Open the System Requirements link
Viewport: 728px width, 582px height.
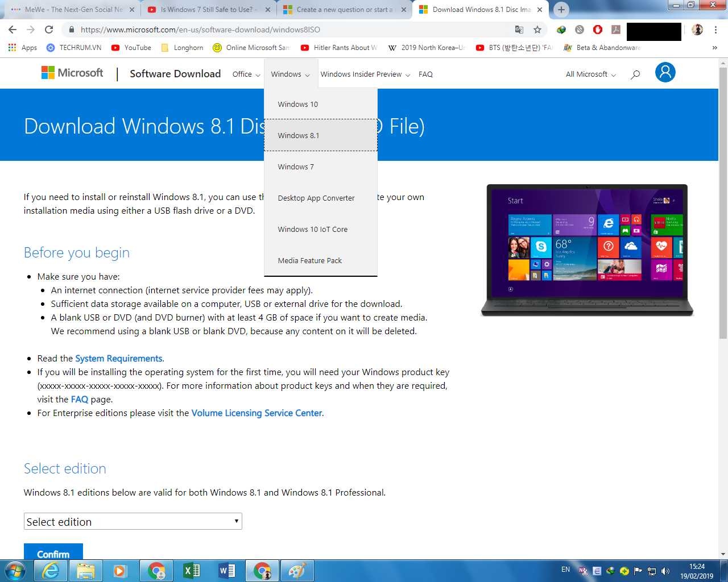pos(119,358)
